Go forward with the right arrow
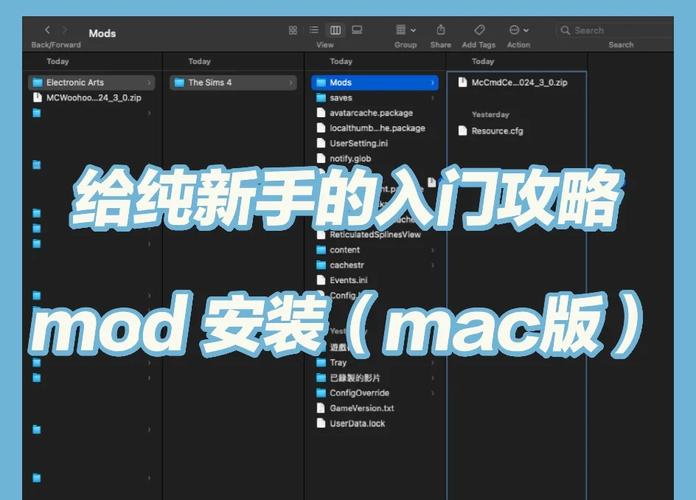 pos(66,32)
